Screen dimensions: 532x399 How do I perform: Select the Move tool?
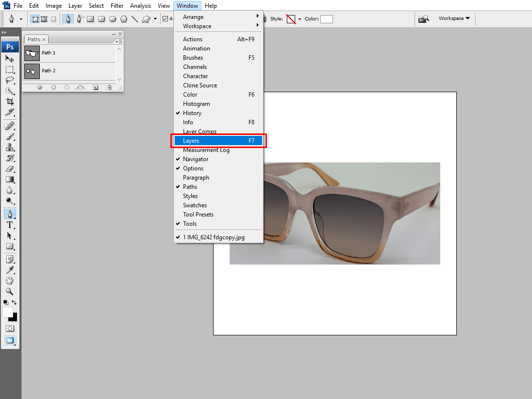click(x=10, y=58)
